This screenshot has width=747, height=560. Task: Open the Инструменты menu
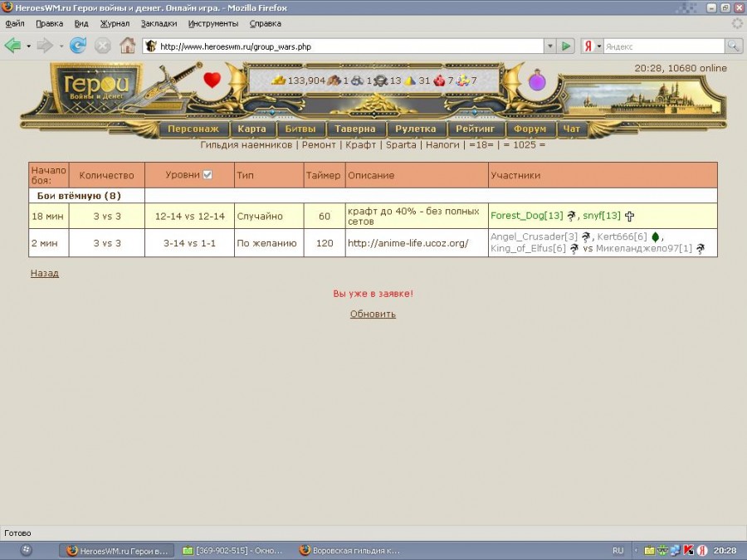(x=213, y=24)
